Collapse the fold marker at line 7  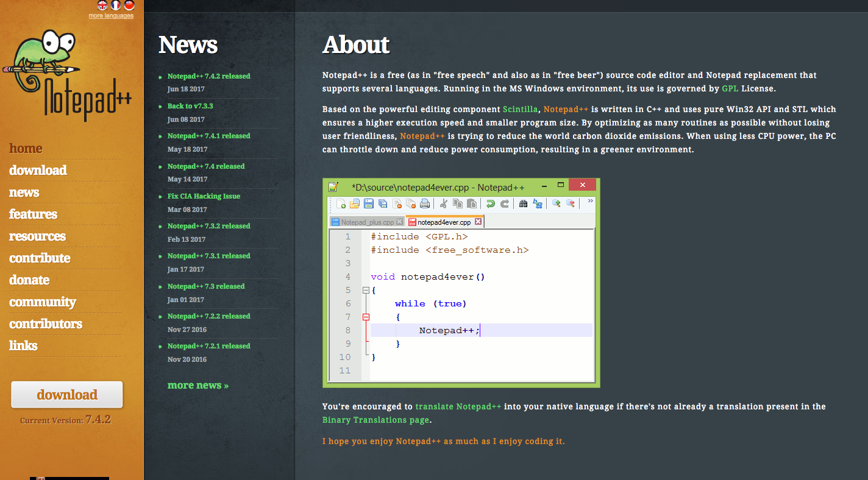click(x=365, y=317)
